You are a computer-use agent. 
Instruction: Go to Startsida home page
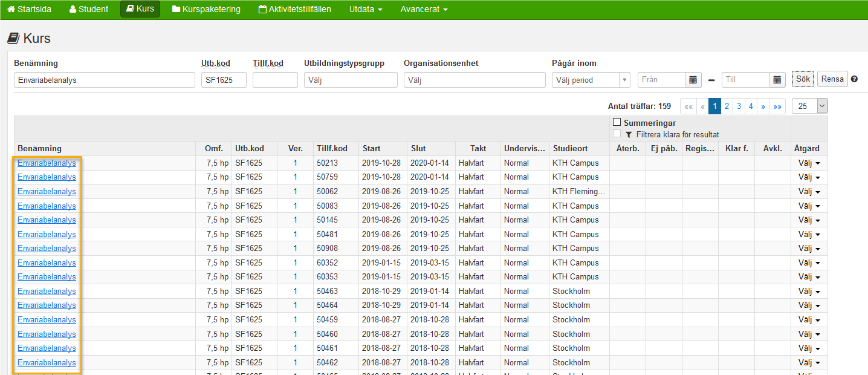[30, 9]
